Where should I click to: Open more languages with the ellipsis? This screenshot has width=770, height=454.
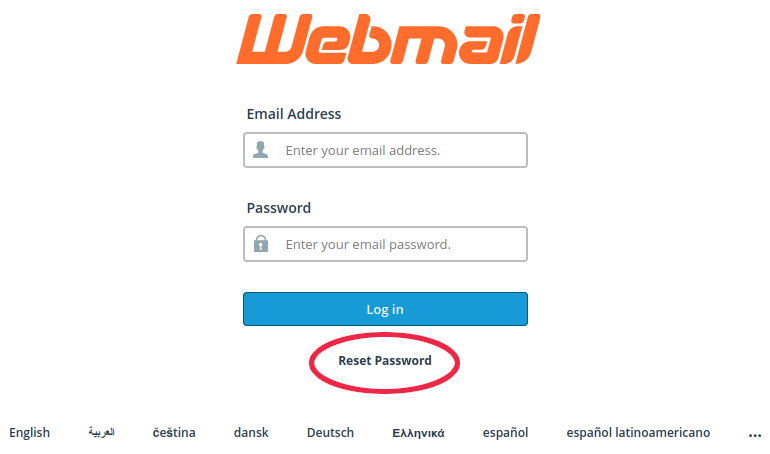tap(755, 434)
